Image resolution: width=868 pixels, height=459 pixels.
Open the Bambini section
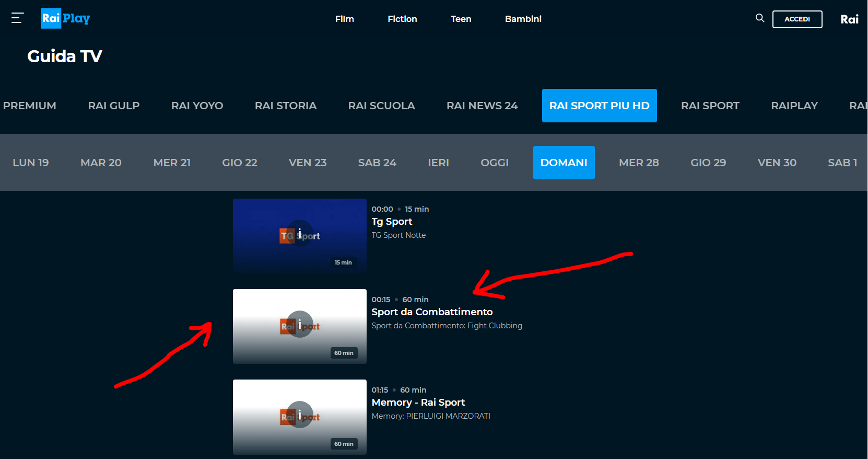click(523, 19)
